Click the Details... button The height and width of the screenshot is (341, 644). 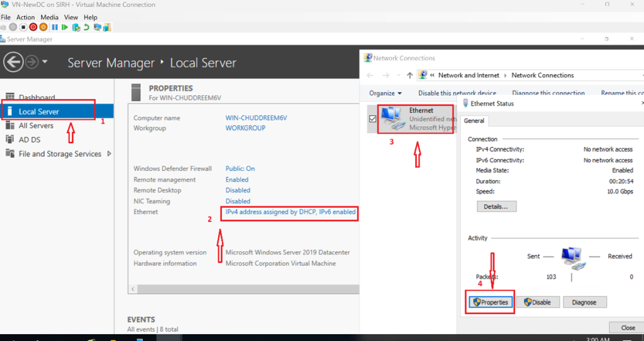(x=496, y=207)
